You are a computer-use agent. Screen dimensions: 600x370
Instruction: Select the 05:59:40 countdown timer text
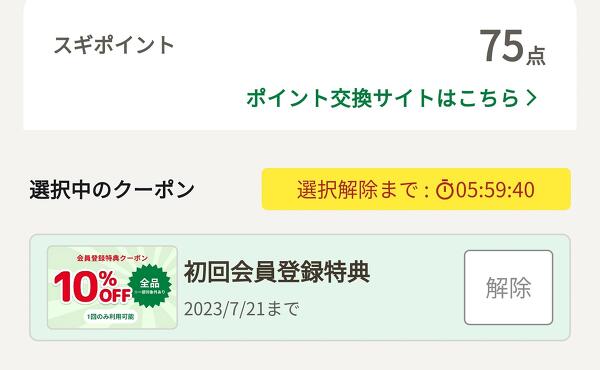tap(495, 190)
